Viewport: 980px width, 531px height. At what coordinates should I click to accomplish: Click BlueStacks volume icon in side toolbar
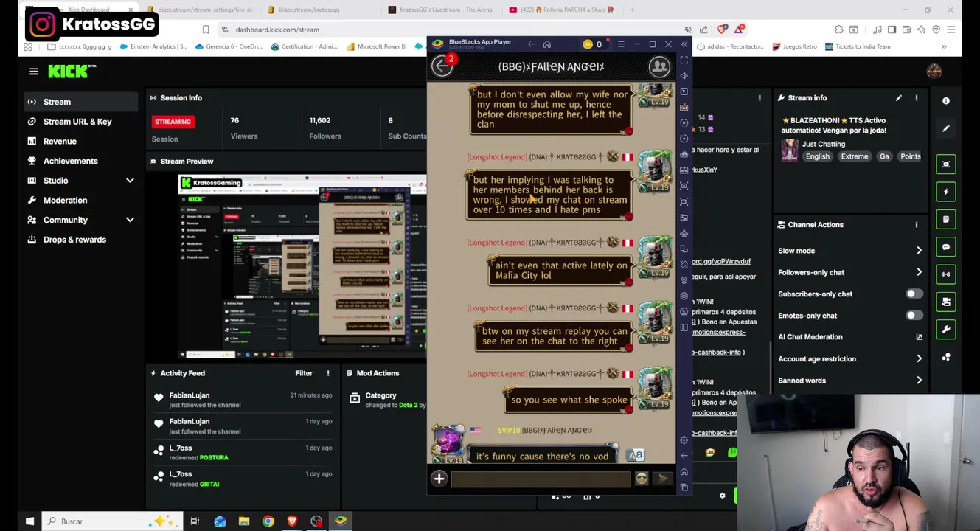click(684, 75)
